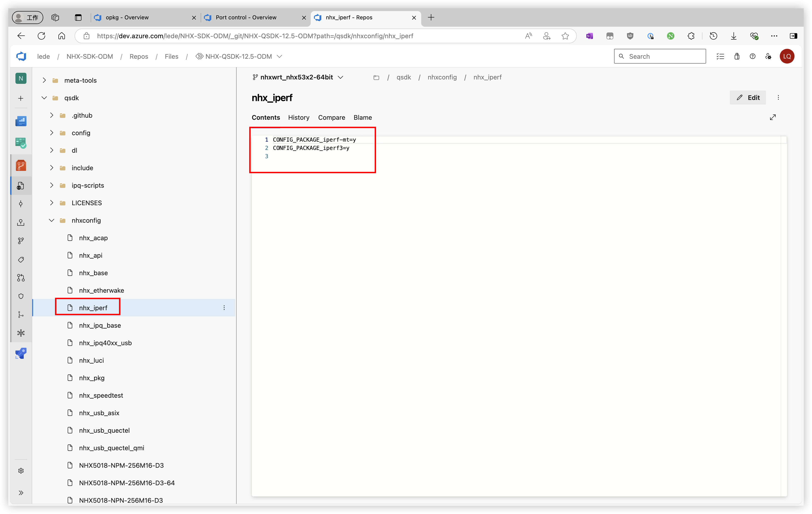Switch to the Blame tab
Image resolution: width=812 pixels, height=514 pixels.
point(362,117)
